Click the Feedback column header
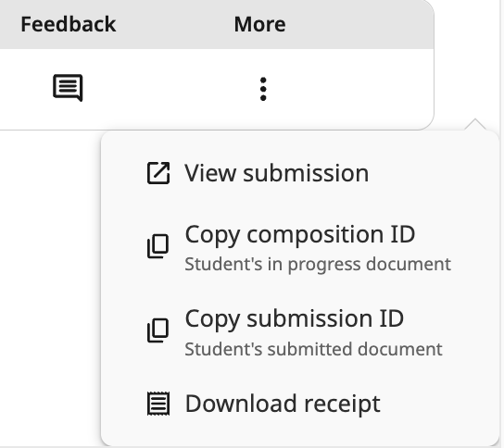The height and width of the screenshot is (448, 504). 69,24
